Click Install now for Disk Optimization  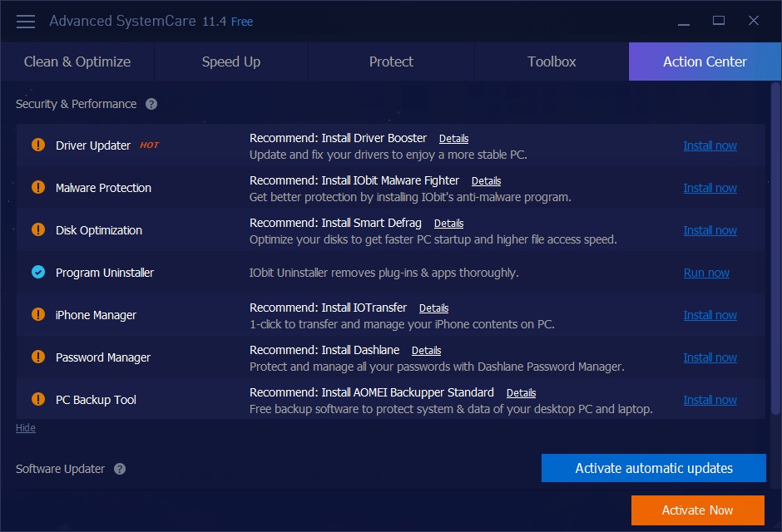coord(710,230)
